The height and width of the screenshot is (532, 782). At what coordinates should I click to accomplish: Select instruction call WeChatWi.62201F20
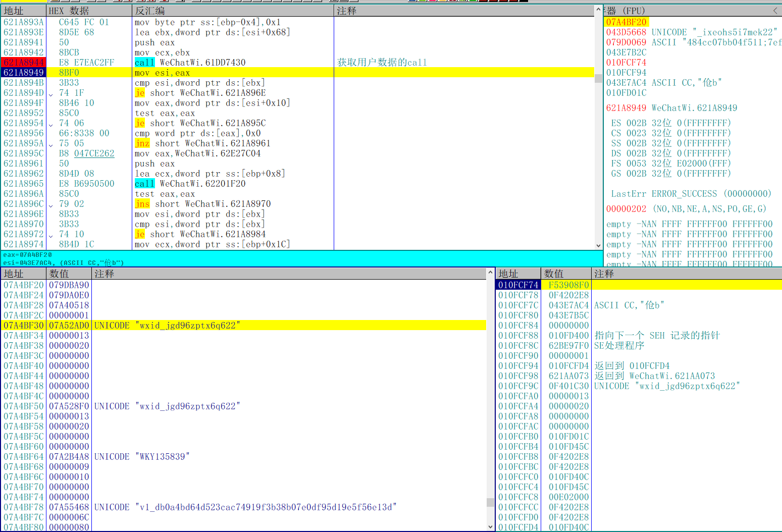tap(190, 184)
